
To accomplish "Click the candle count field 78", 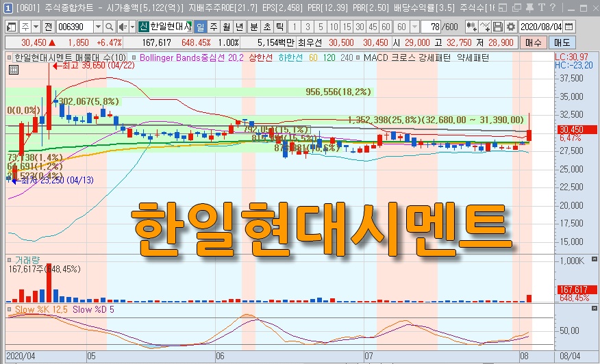I will [x=431, y=27].
